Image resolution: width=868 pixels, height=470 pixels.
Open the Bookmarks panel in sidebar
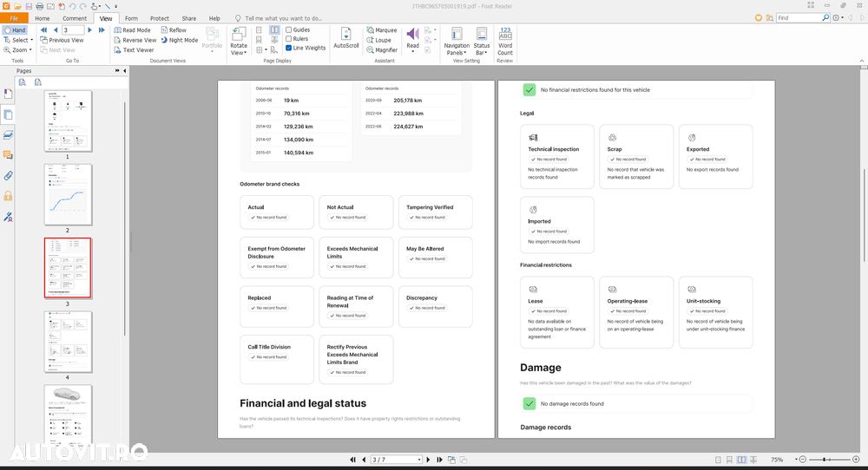8,94
